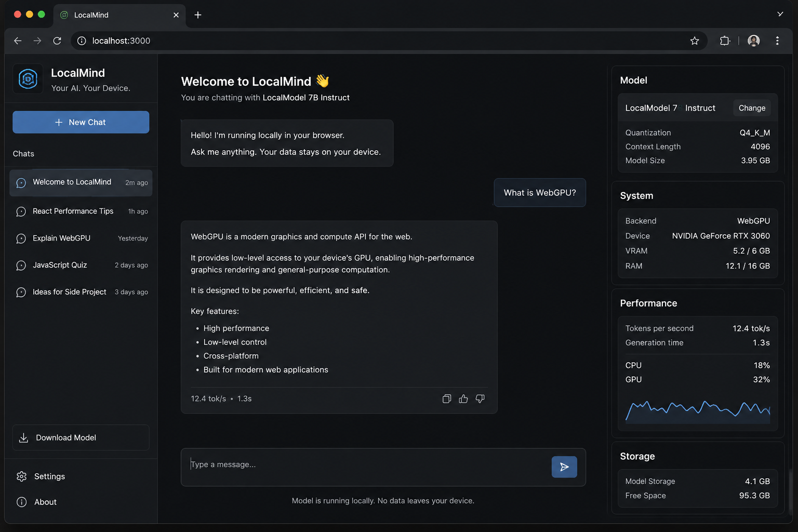
Task: Click the RAM 12.1 / 16 GB value
Action: (x=748, y=266)
